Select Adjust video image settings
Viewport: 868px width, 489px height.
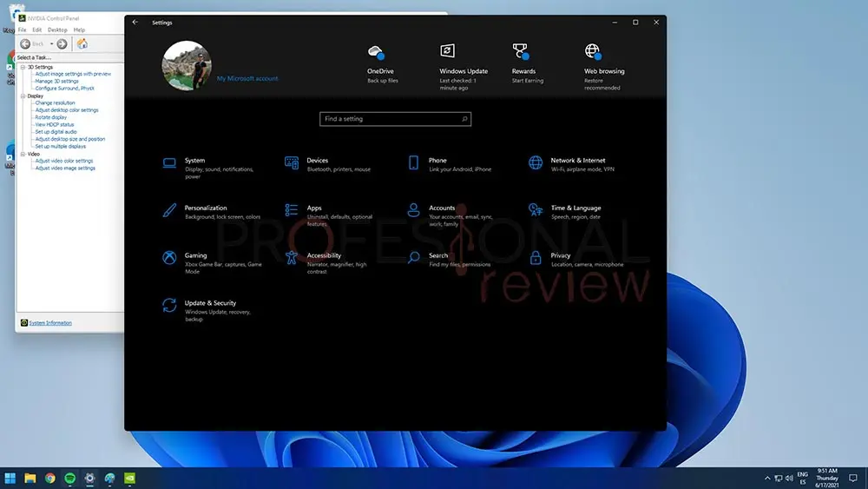[65, 168]
